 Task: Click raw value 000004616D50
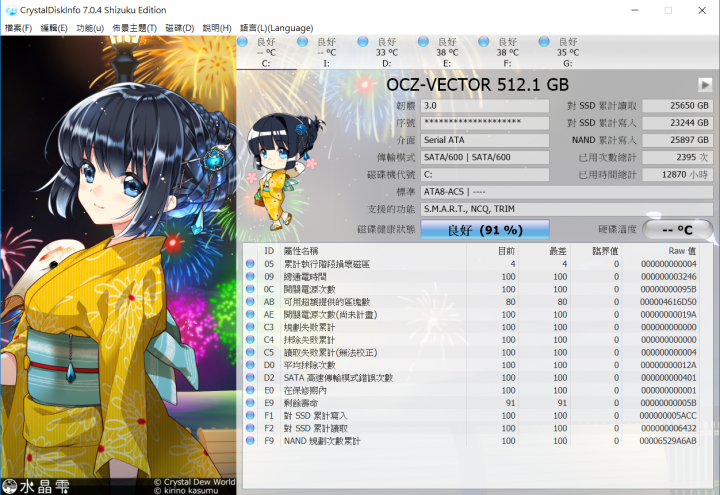(x=668, y=302)
